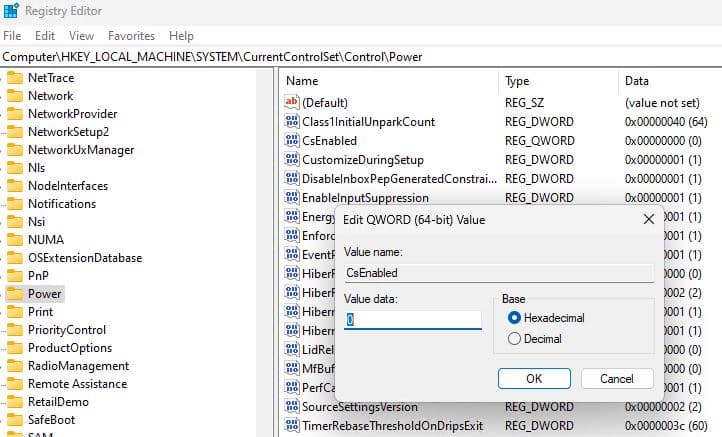Click the CsEnabled binary value icon
722x437 pixels.
click(292, 141)
